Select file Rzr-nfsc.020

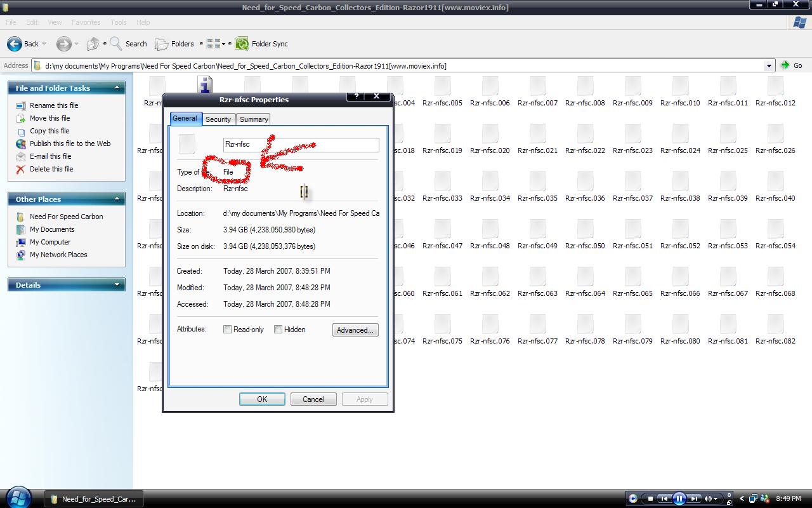(x=490, y=140)
